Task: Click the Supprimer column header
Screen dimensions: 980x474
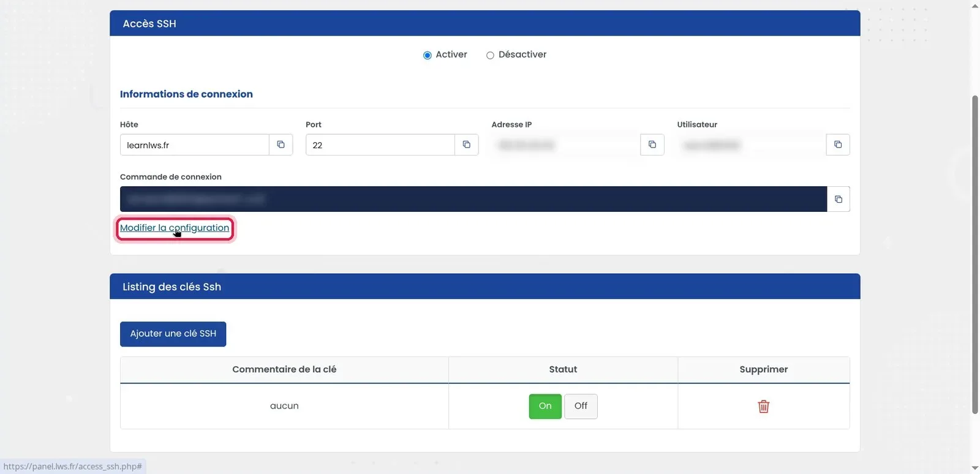Action: [x=764, y=369]
